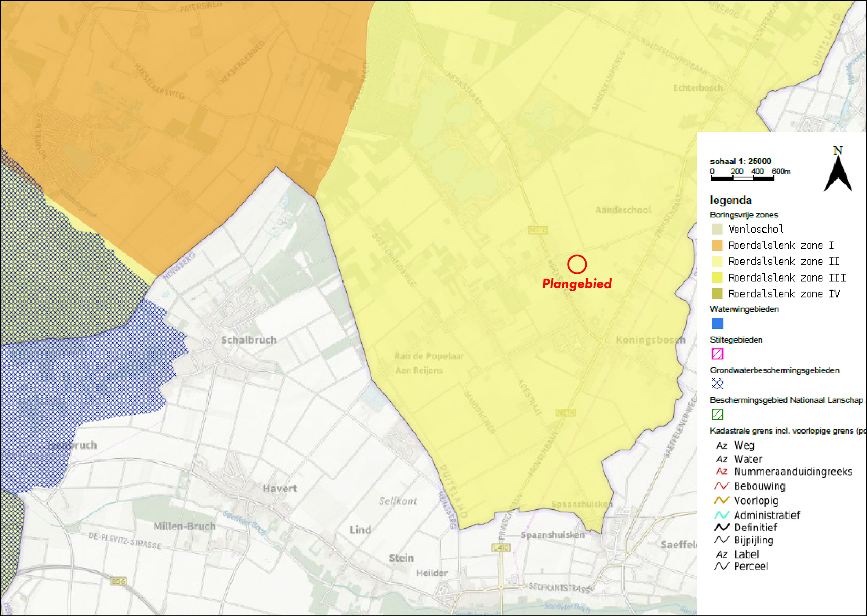Screen dimensions: 867x616
Task: Click the green Beschermingsgebied Nationaal Landschap symbol
Action: (x=717, y=414)
